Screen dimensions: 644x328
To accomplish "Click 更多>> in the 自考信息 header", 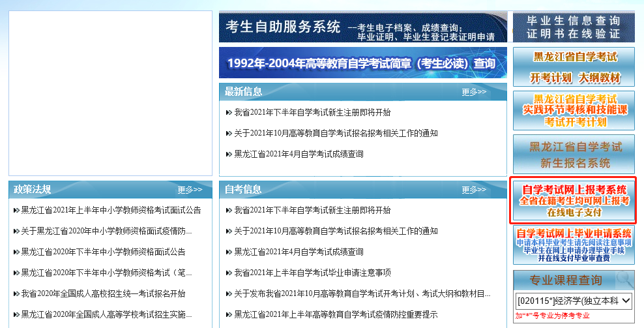I will (x=474, y=190).
